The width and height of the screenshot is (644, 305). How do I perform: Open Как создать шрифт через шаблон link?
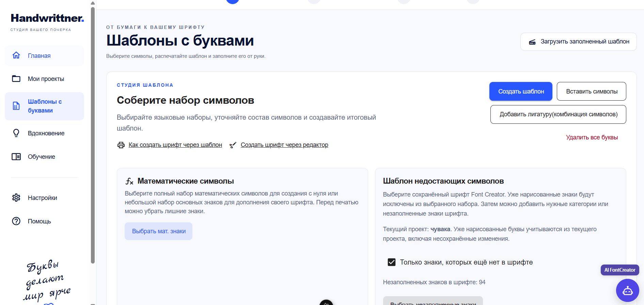coord(175,145)
